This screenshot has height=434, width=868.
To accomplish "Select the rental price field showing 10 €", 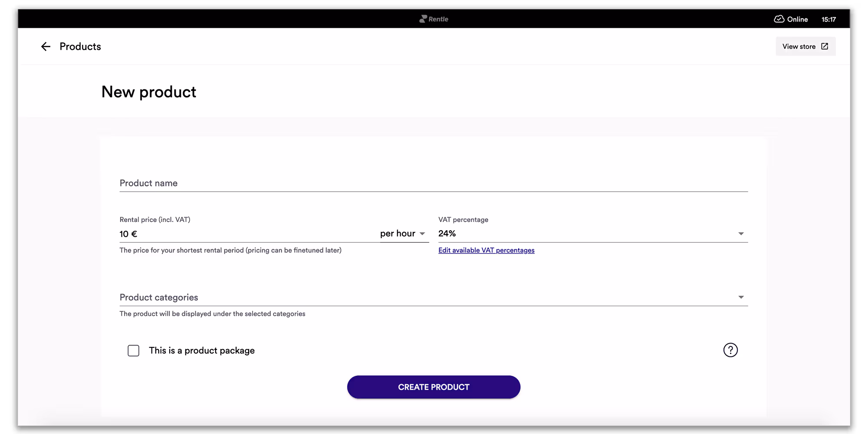I will click(217, 234).
